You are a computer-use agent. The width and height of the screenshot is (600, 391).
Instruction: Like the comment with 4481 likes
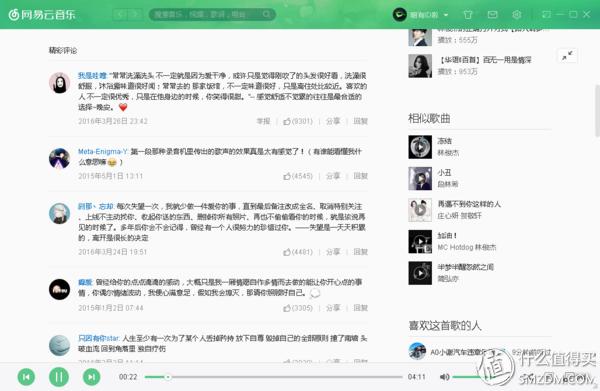pyautogui.click(x=298, y=252)
